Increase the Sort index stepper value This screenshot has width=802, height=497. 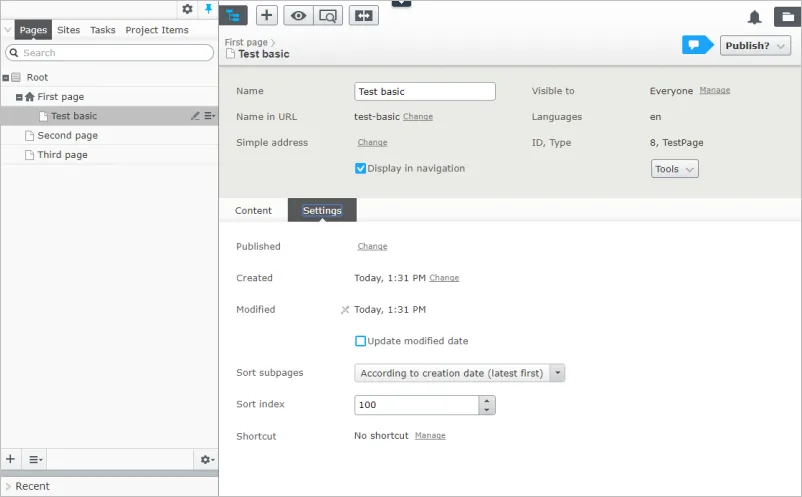point(487,400)
